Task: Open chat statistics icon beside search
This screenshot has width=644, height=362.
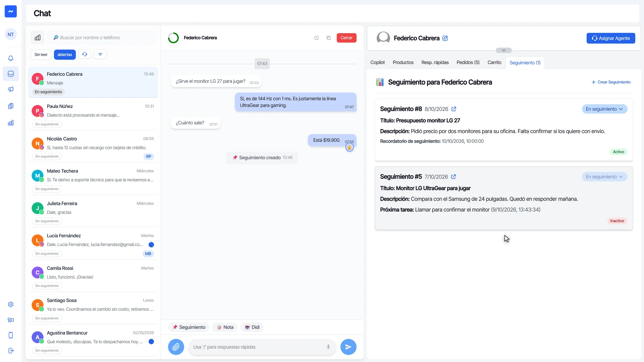Action: pyautogui.click(x=38, y=38)
